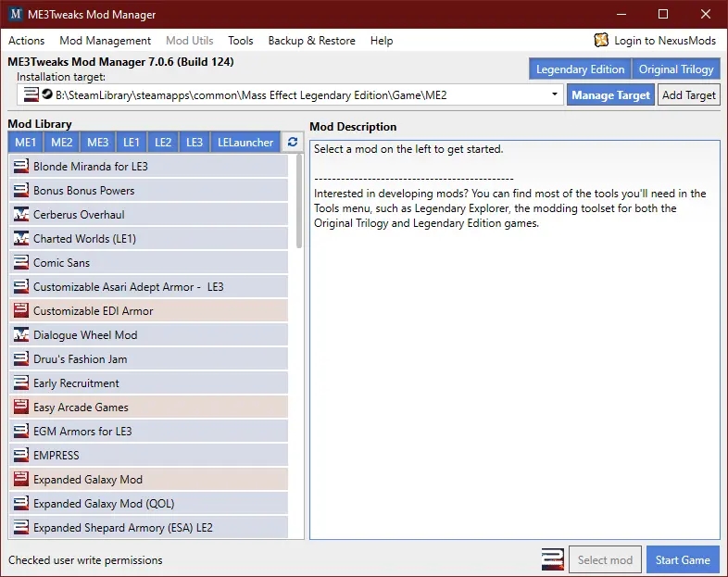This screenshot has width=728, height=577.
Task: Select the EMPRESS mod entry
Action: pos(148,455)
